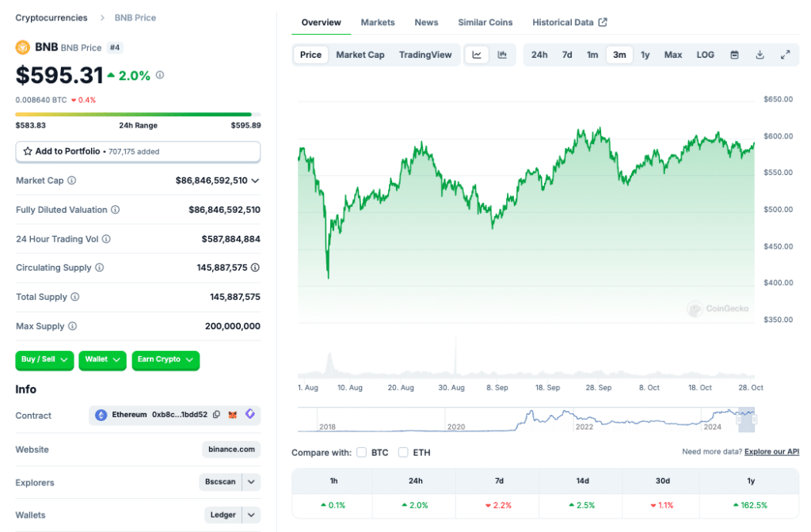Click the 1y 162.5% change cell
The width and height of the screenshot is (811, 532).
pos(751,505)
